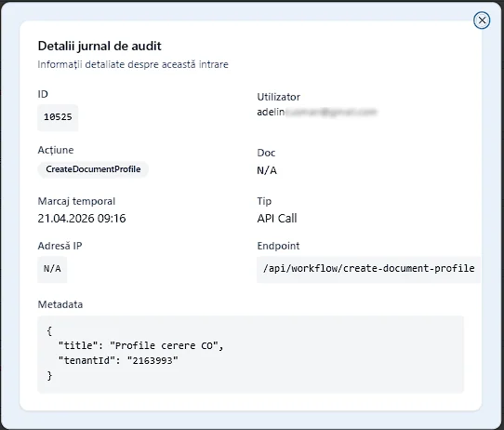Click the Informații detaliate despre această intrare subtitle
The image size is (504, 430).
point(133,64)
